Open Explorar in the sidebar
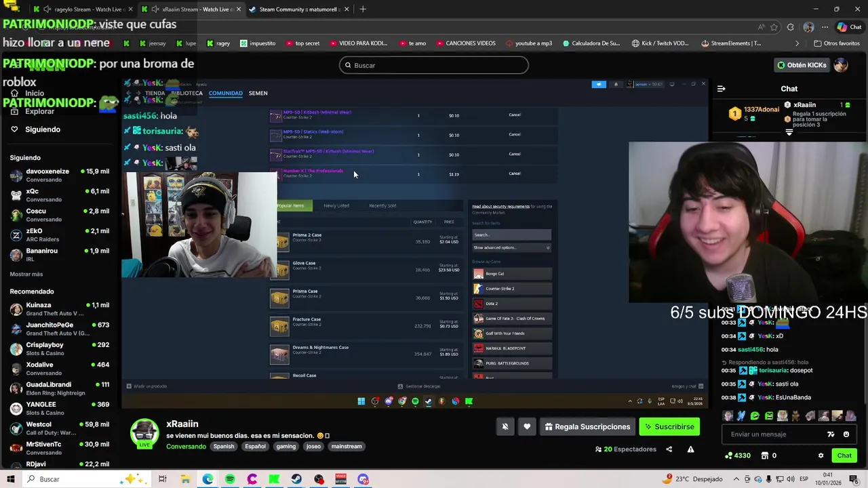 pos(39,111)
